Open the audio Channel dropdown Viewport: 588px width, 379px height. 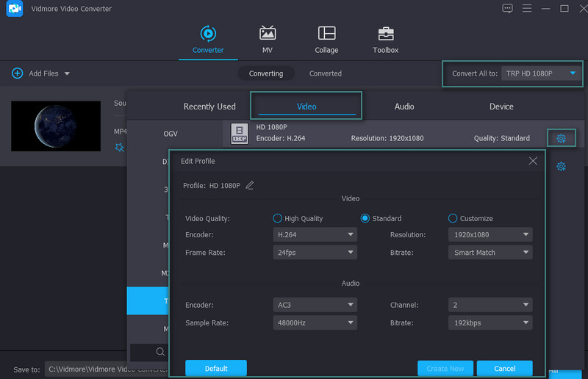point(490,305)
